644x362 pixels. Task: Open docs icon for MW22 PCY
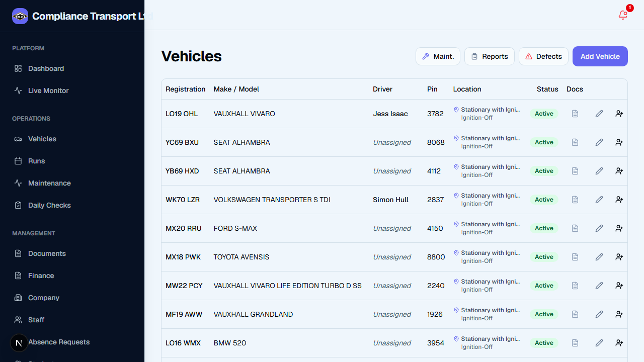(x=575, y=286)
